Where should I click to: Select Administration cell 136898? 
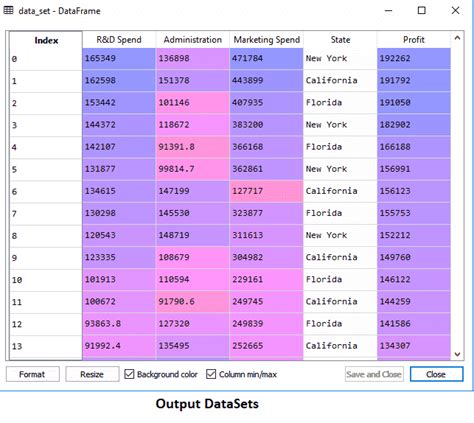click(x=193, y=59)
